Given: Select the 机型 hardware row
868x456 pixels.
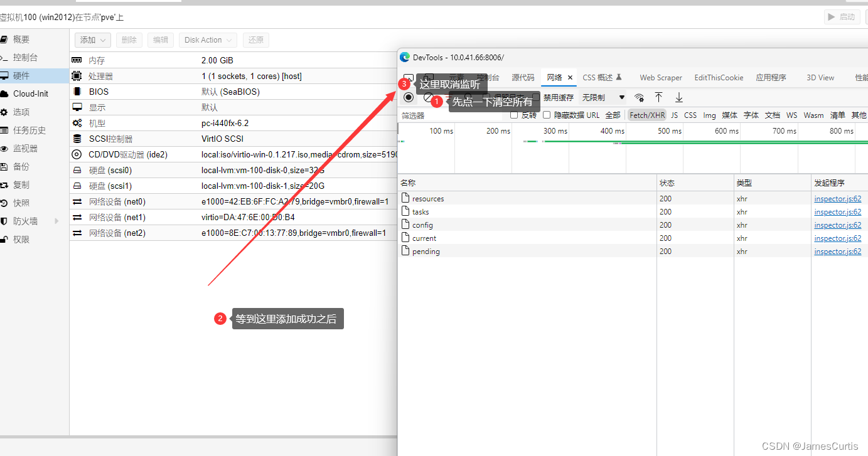Looking at the screenshot, I should click(x=233, y=123).
